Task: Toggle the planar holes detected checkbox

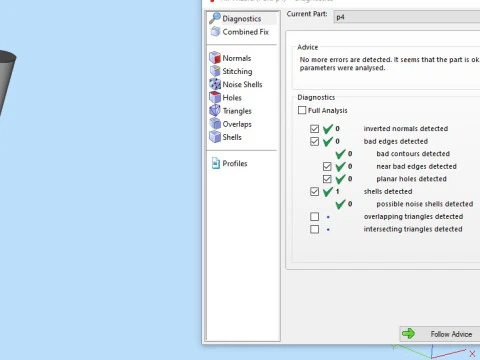Action: point(327,179)
